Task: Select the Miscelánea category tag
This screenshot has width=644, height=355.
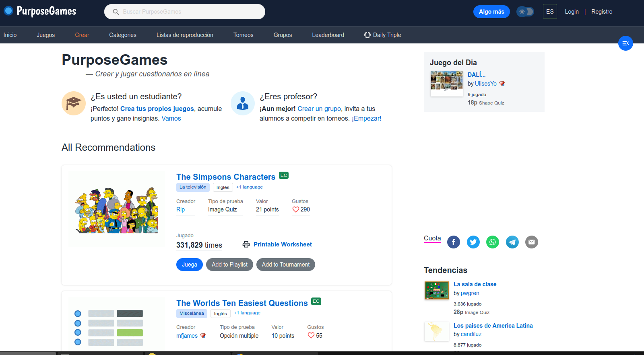Action: pyautogui.click(x=192, y=313)
